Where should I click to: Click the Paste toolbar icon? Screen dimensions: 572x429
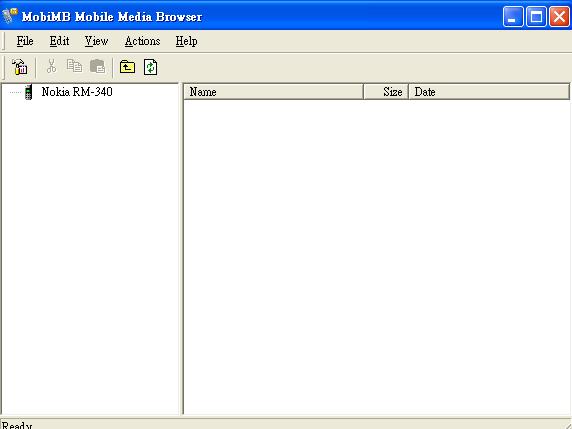(97, 66)
